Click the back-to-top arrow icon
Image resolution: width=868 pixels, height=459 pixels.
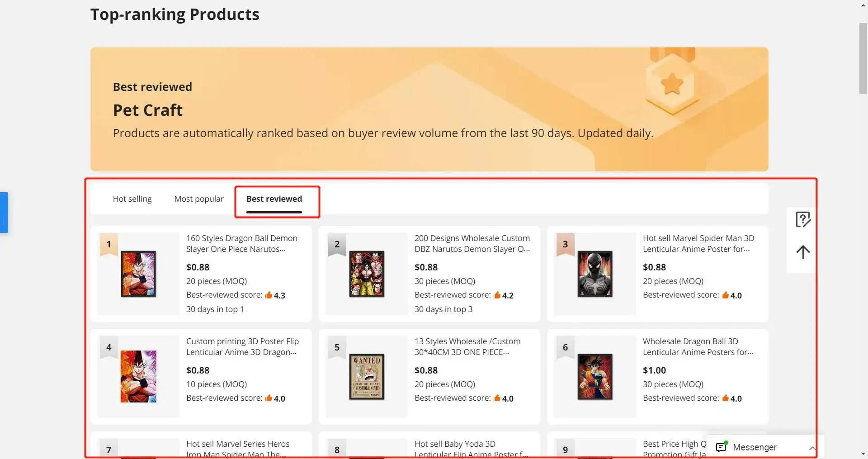pos(803,252)
